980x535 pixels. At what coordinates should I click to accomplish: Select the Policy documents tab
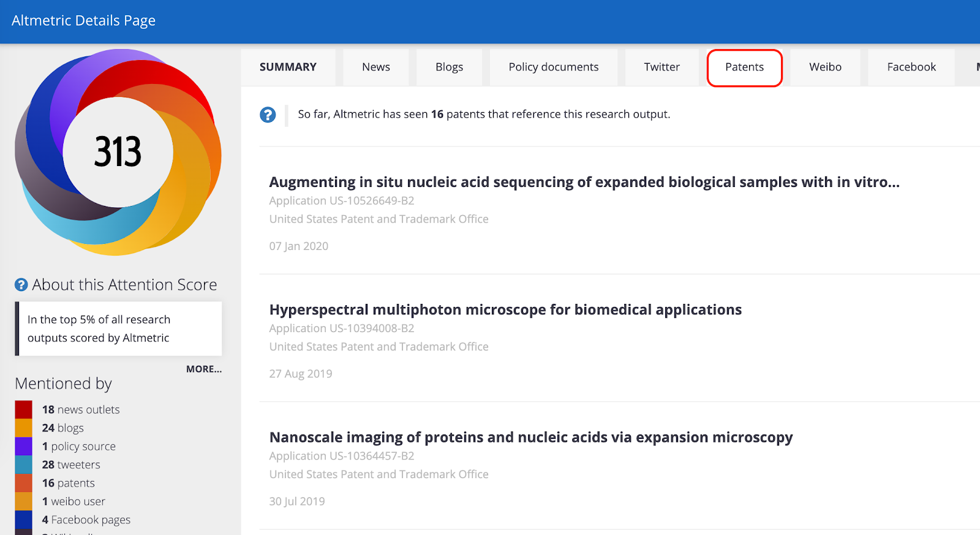[553, 67]
